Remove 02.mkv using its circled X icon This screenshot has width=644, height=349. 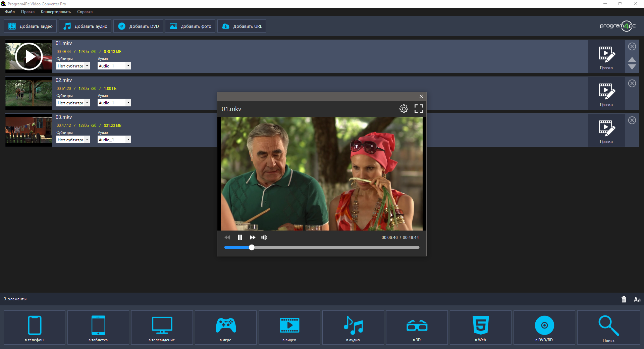pyautogui.click(x=632, y=84)
